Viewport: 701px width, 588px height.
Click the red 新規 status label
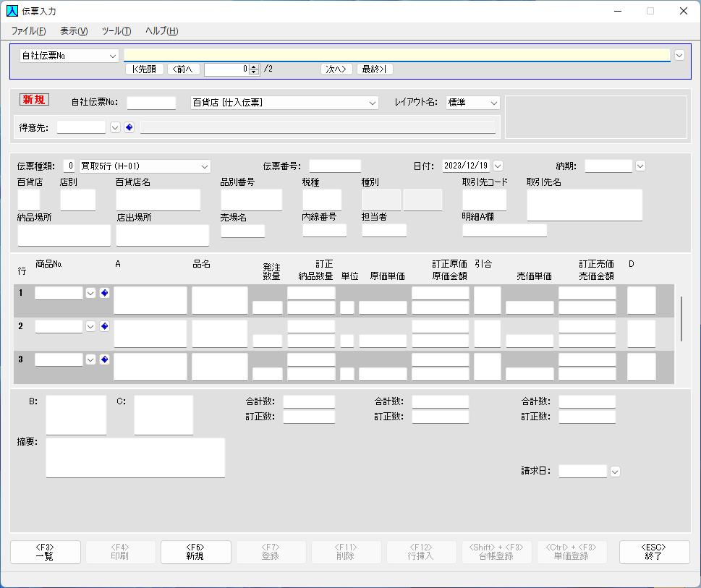coord(34,100)
